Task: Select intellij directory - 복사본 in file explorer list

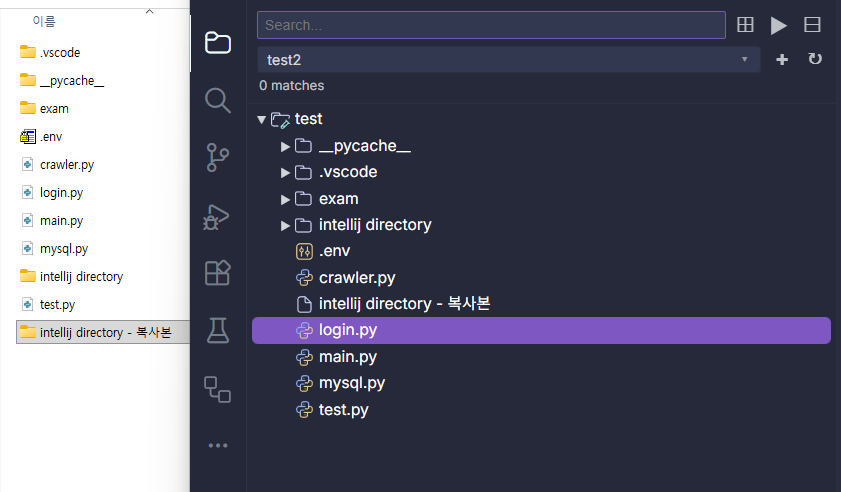Action: tap(106, 333)
